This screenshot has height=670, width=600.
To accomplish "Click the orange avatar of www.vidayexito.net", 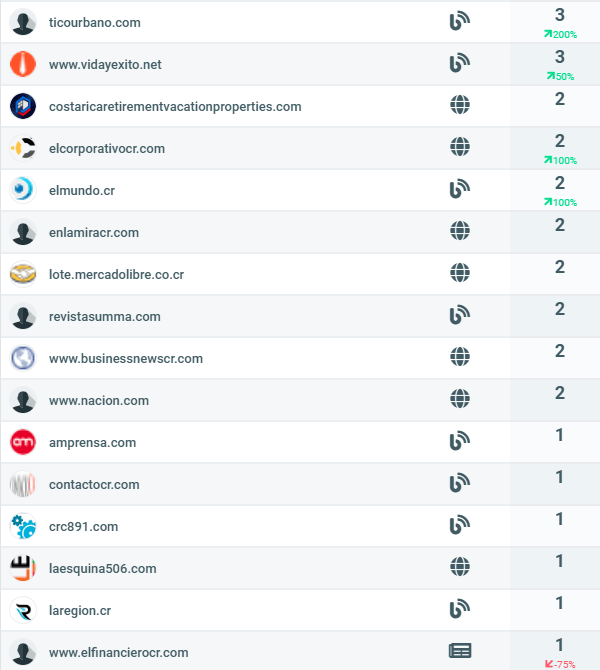I will [23, 64].
